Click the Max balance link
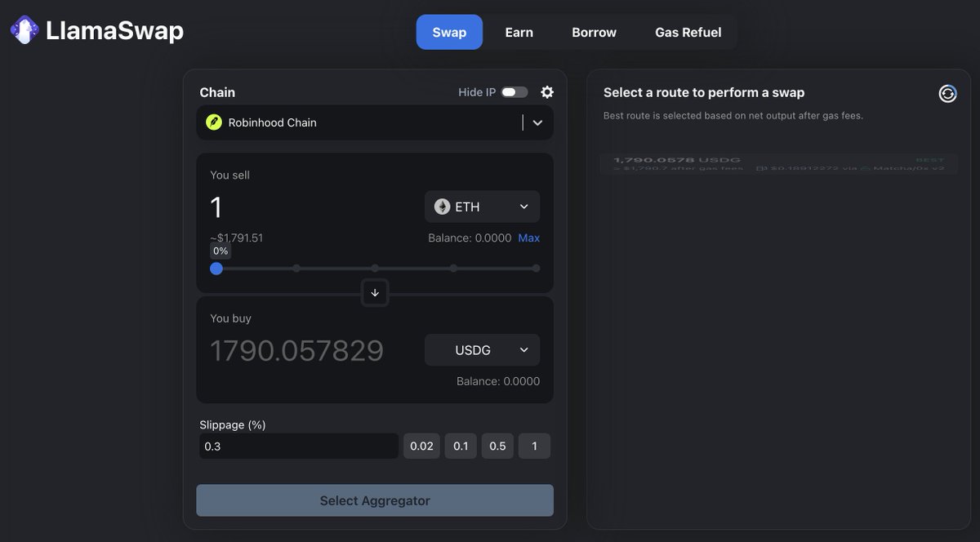Viewport: 980px width, 542px height. pos(528,238)
